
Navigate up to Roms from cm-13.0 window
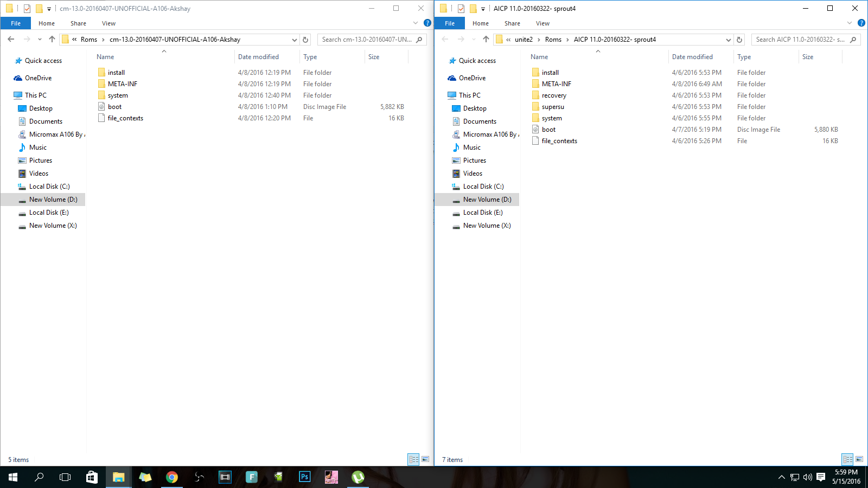[x=52, y=39]
